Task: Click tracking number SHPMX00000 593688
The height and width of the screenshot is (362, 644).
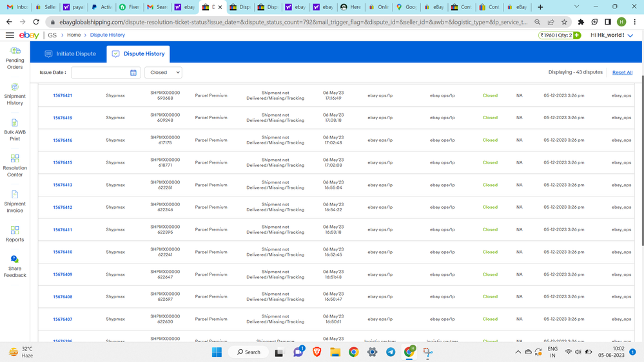Action: point(165,95)
